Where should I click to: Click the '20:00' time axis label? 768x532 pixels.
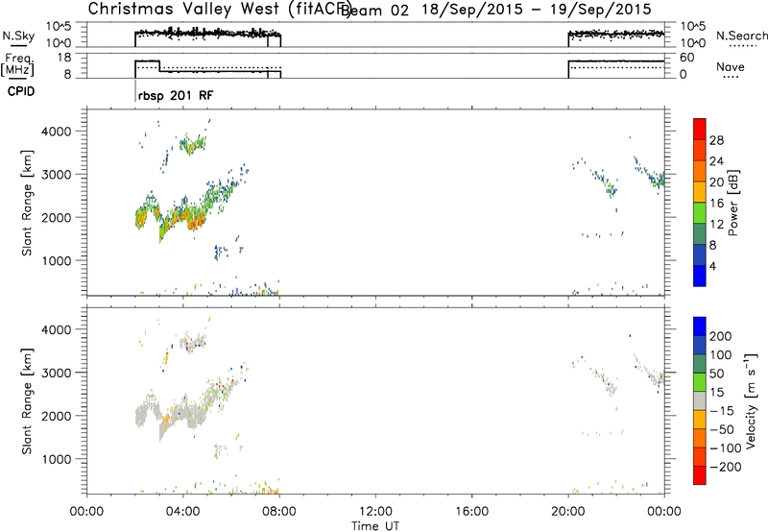click(568, 512)
